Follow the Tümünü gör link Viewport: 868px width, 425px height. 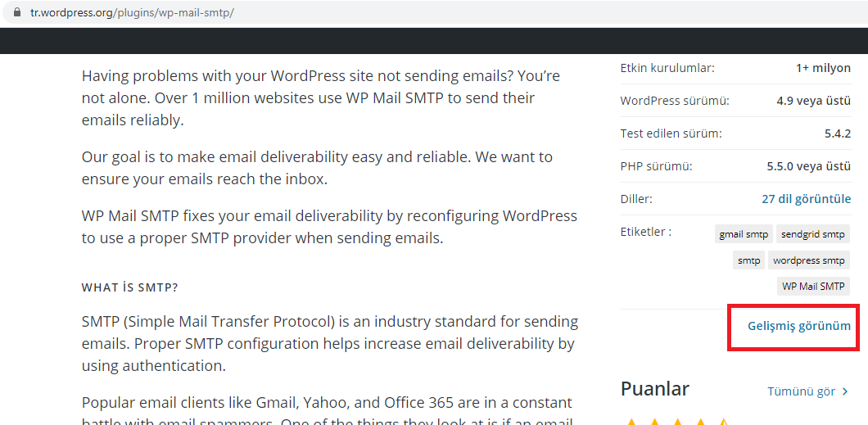pos(801,391)
